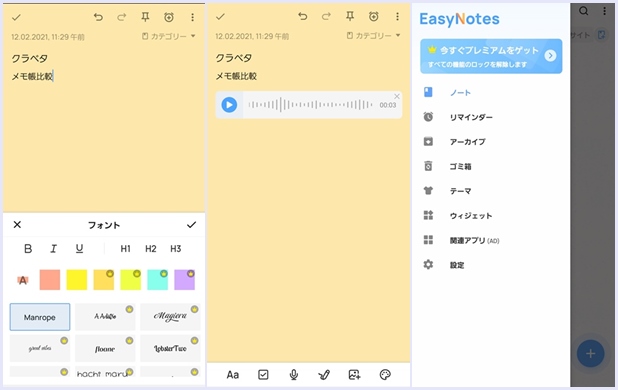This screenshot has height=390, width=618.
Task: Play the recorded voice memo
Action: (229, 105)
